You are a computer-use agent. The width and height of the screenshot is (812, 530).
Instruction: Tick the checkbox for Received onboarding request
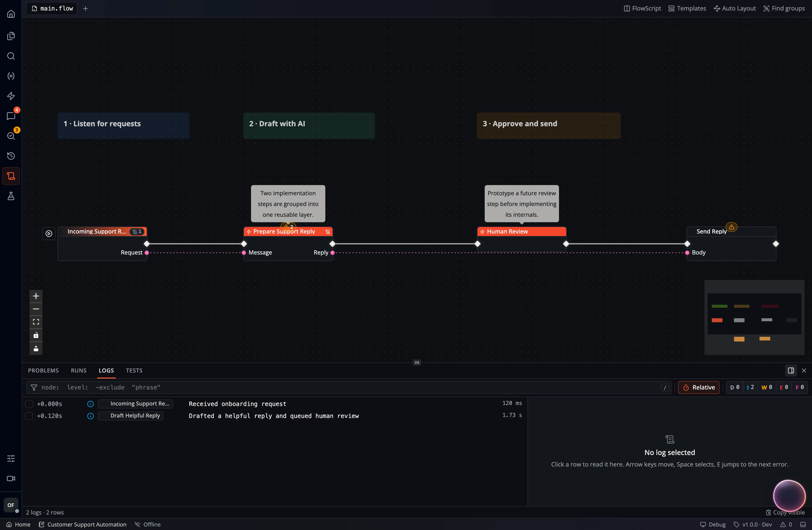pyautogui.click(x=29, y=404)
